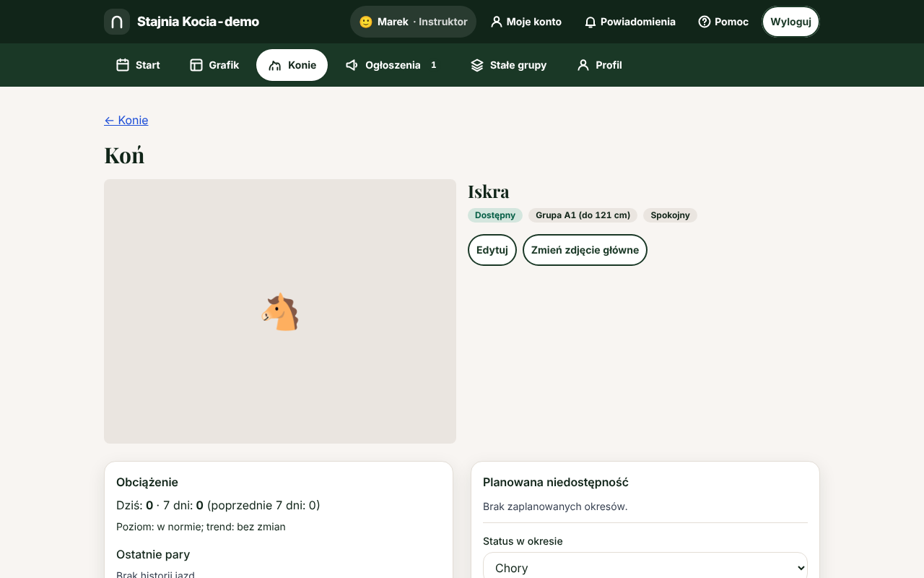Open the Pomoc link

(723, 22)
